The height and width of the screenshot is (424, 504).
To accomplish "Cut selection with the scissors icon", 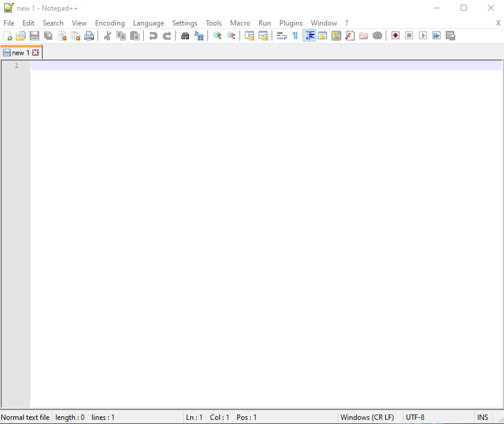I will pyautogui.click(x=108, y=36).
